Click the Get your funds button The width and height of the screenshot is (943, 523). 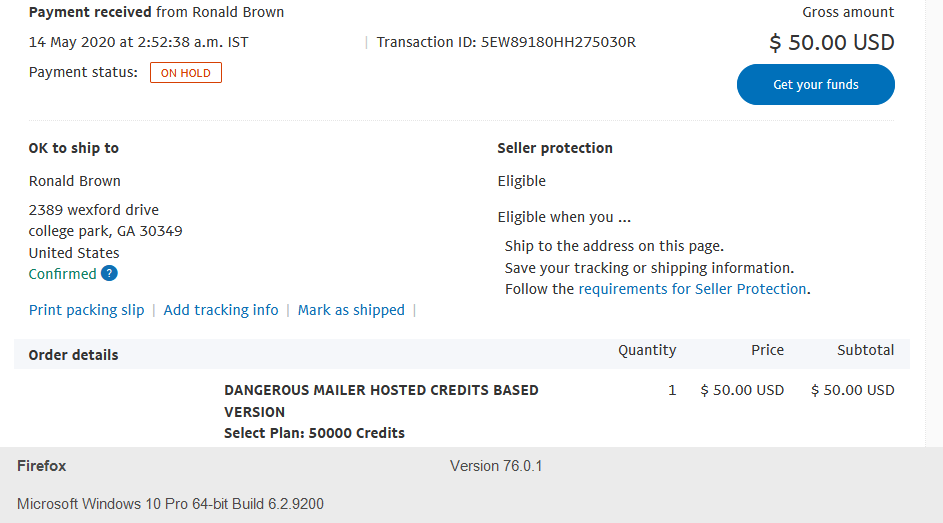(x=816, y=85)
